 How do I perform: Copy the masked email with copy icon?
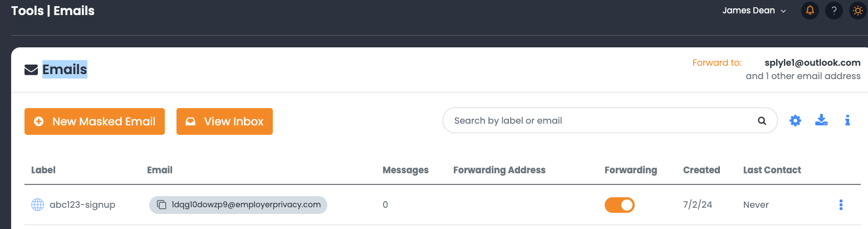(161, 204)
